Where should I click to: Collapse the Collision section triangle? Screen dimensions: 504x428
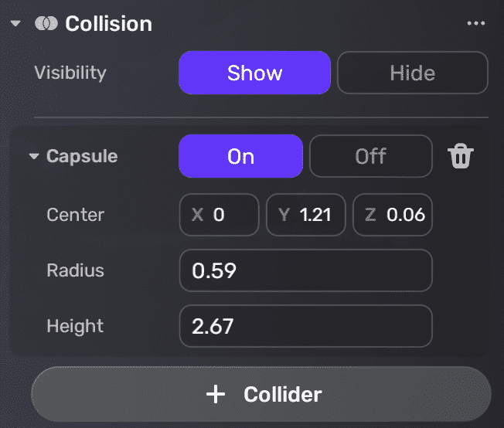(15, 24)
